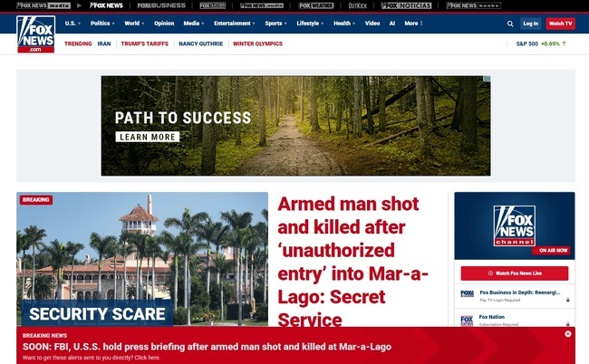Click the Watch TV button
Screen dimensions: 589x364
tap(560, 24)
